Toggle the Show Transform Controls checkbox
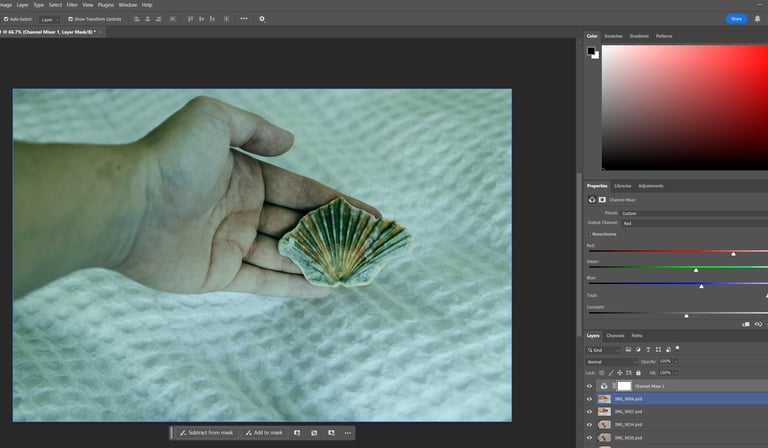The image size is (768, 448). 69,18
